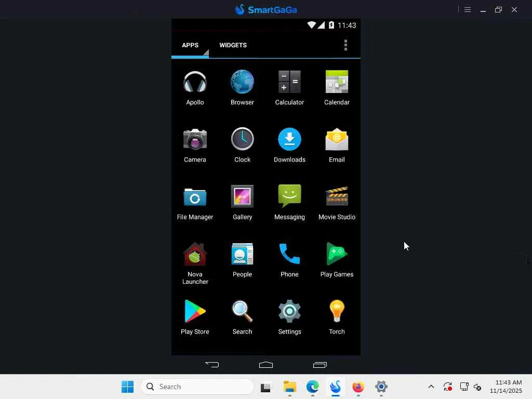Open File Manager app
Viewport: 532px width, 399px height.
[x=195, y=203]
